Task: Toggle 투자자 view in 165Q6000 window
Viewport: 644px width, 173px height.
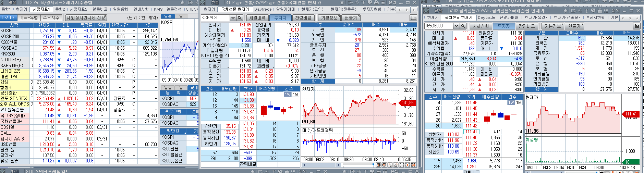Action: [x=503, y=26]
